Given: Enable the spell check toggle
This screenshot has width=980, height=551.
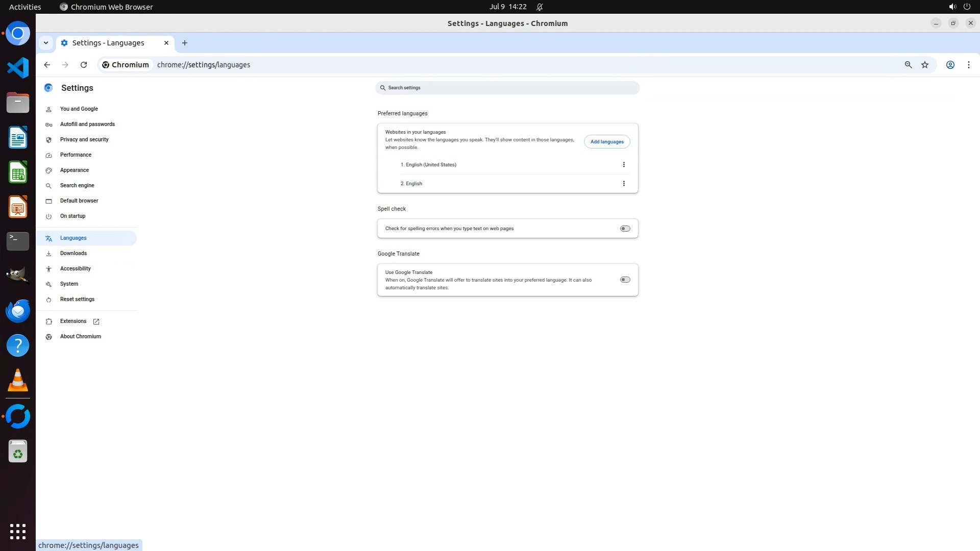Looking at the screenshot, I should point(625,229).
